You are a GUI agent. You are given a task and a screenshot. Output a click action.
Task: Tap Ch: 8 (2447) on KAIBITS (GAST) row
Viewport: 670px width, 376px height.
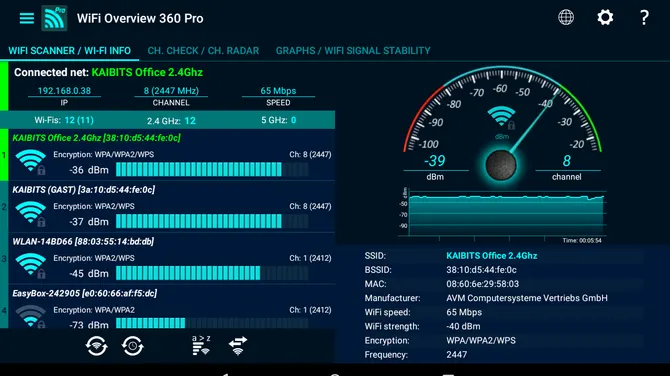click(x=310, y=206)
